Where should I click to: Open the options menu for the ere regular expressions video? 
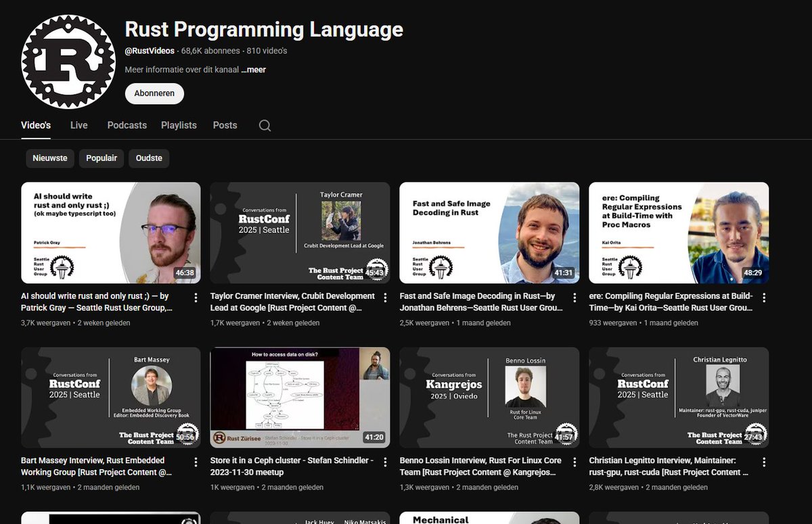point(765,297)
